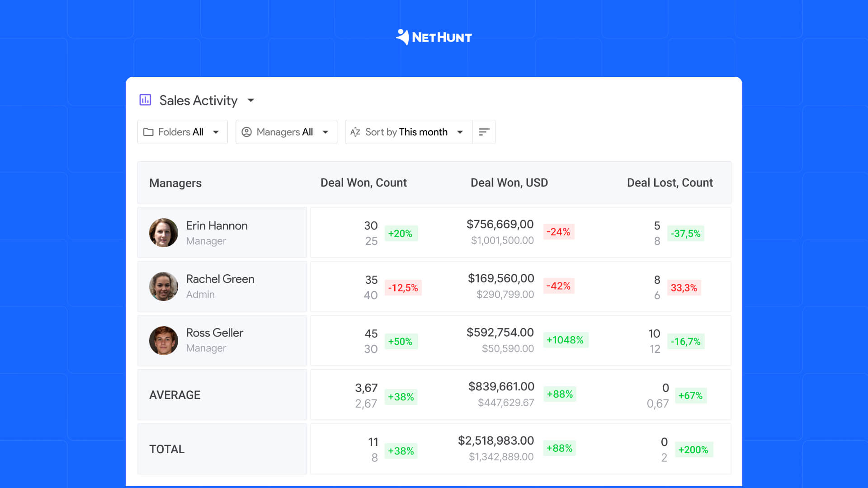Open the Sales Activity report dropdown

coord(251,101)
